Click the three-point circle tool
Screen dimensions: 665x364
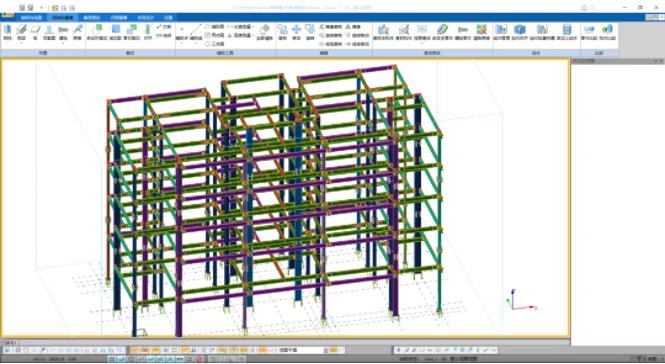(215, 44)
